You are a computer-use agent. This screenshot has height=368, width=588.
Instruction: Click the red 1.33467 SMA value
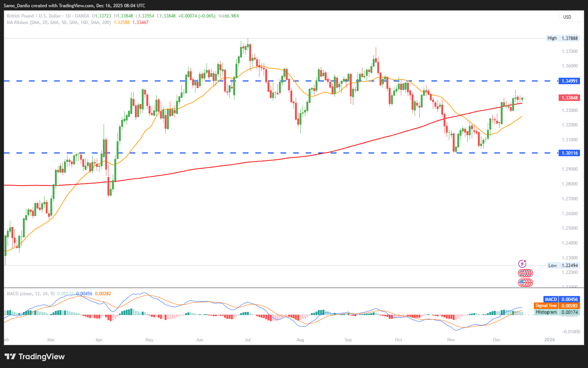pyautogui.click(x=141, y=22)
